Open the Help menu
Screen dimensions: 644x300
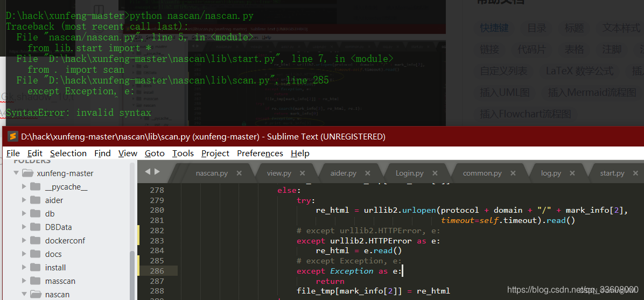pyautogui.click(x=300, y=154)
